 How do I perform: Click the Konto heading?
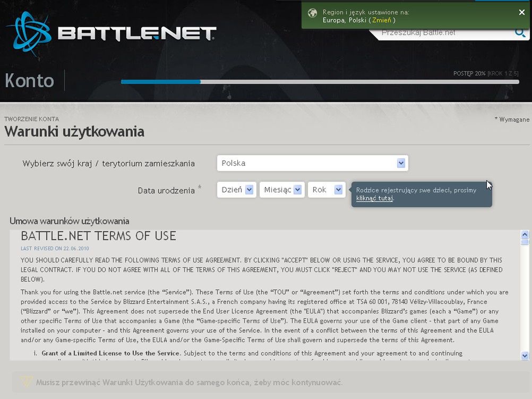click(x=30, y=80)
